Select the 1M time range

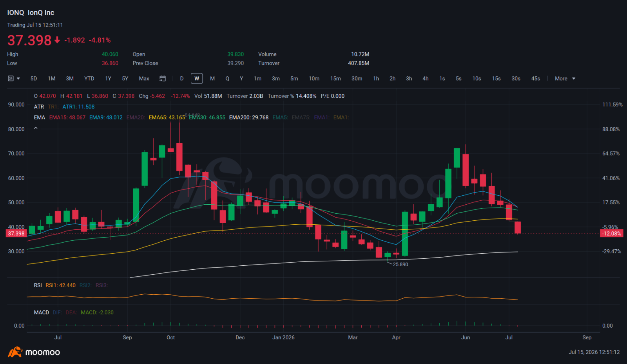[51, 79]
